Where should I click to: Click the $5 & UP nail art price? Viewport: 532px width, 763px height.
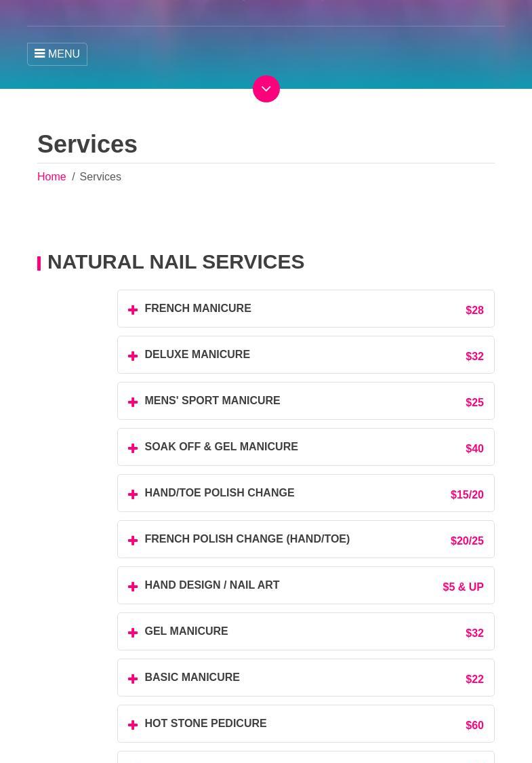pyautogui.click(x=463, y=587)
